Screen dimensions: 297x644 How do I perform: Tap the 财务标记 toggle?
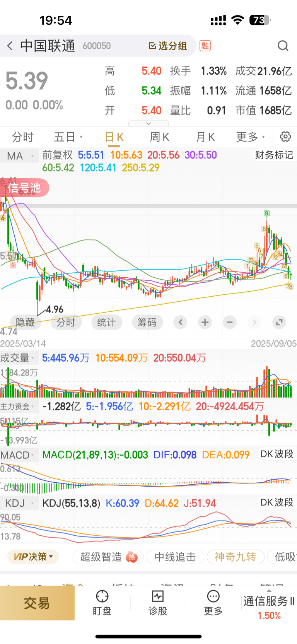click(274, 155)
